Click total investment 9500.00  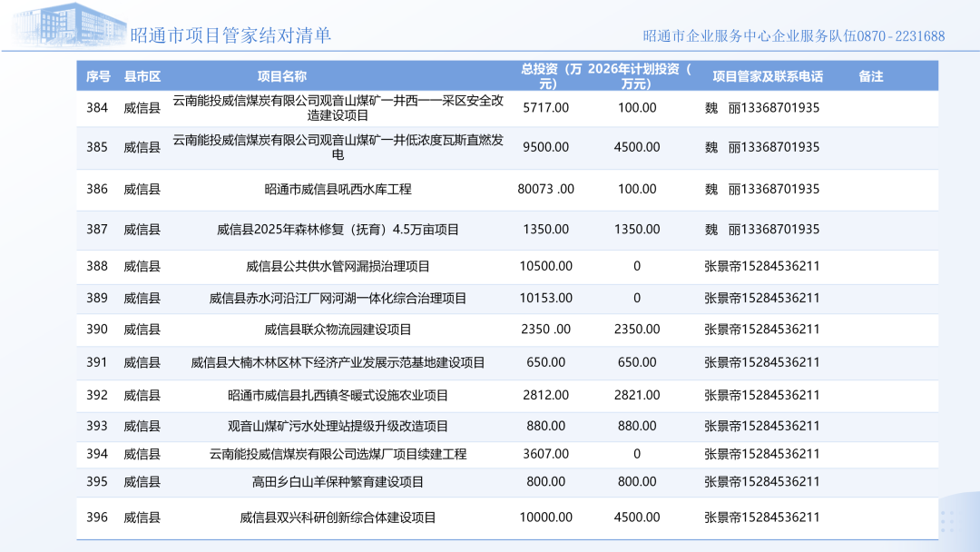[x=545, y=147]
